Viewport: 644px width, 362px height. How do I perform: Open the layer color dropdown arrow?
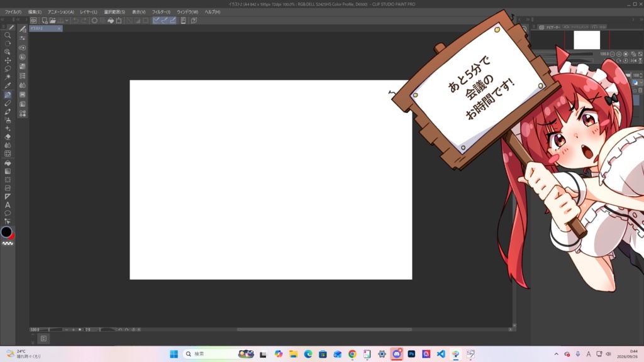(641, 82)
